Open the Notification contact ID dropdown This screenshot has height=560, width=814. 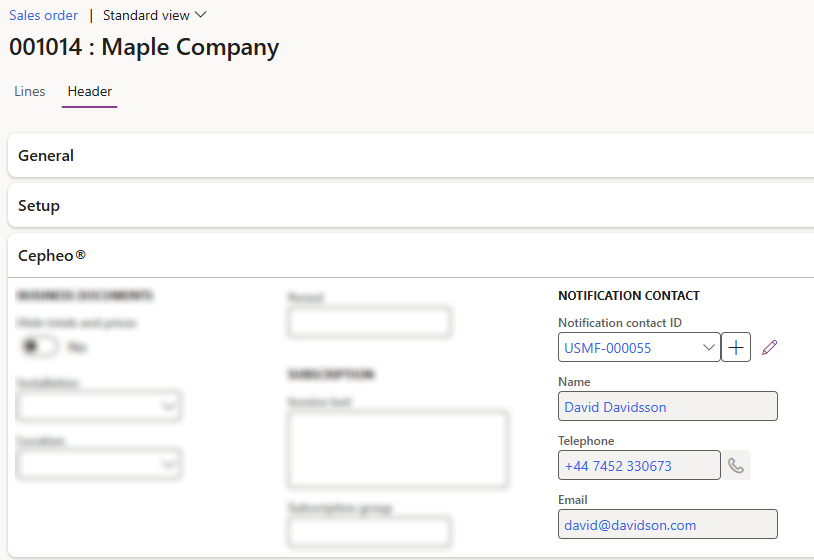709,348
